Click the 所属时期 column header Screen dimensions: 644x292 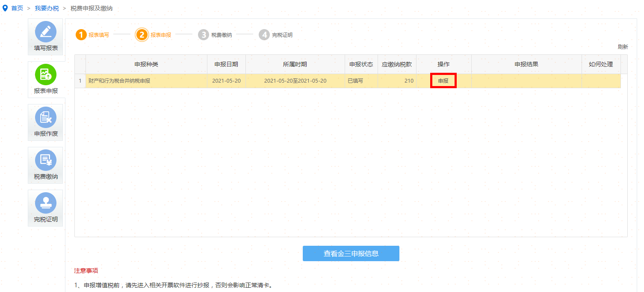click(x=295, y=64)
